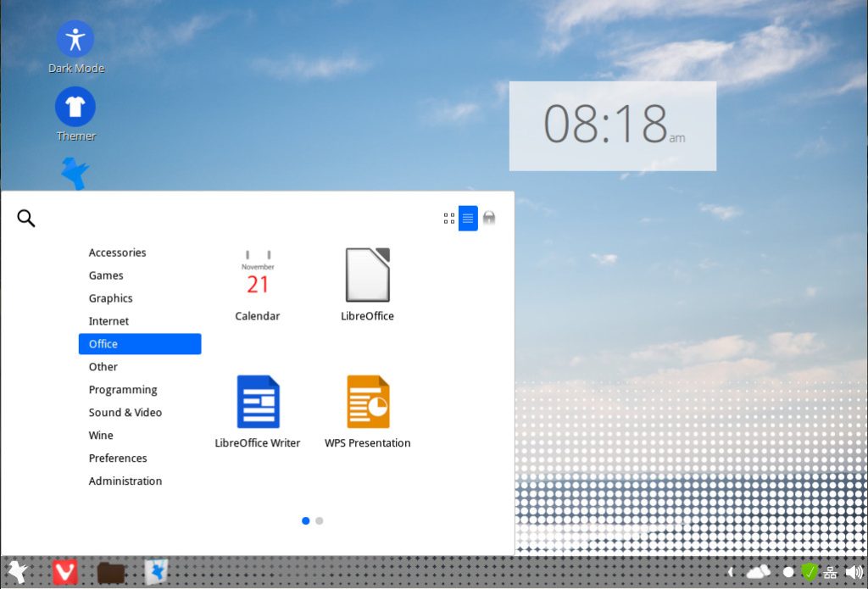The image size is (868, 589).
Task: Open the Internet category
Action: [x=108, y=321]
